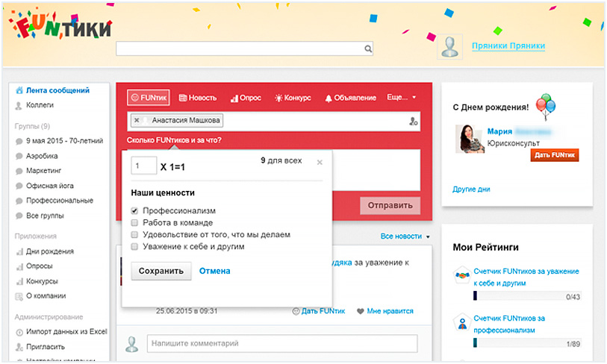
Task: Open Пряники Пряники profile link
Action: tap(508, 45)
